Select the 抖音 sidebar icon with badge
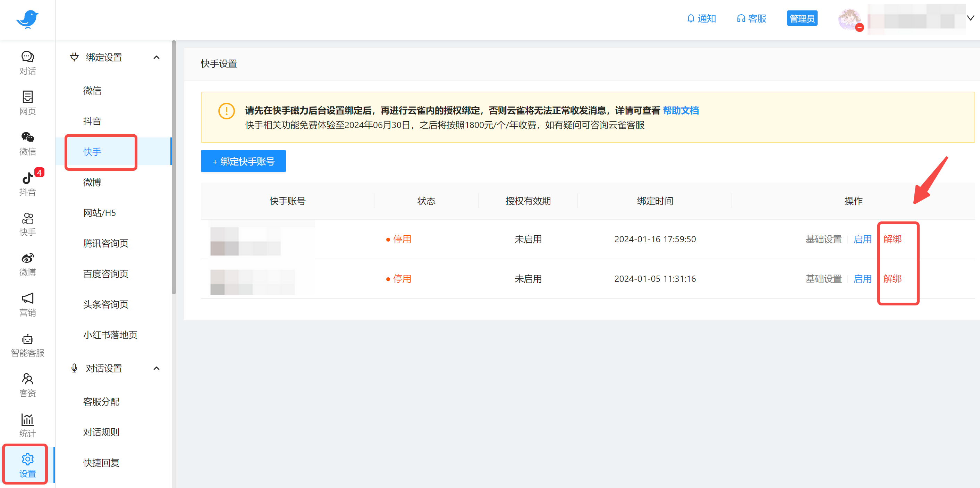 pyautogui.click(x=27, y=184)
